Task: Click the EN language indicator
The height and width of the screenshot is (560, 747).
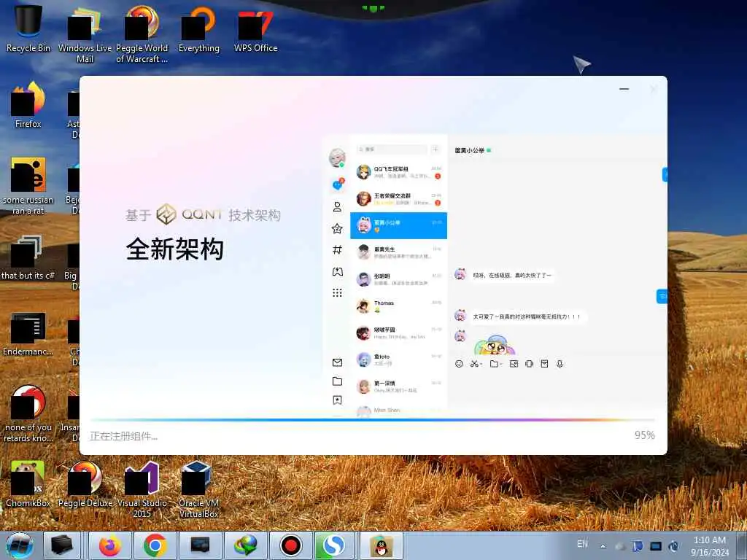Action: (x=582, y=544)
